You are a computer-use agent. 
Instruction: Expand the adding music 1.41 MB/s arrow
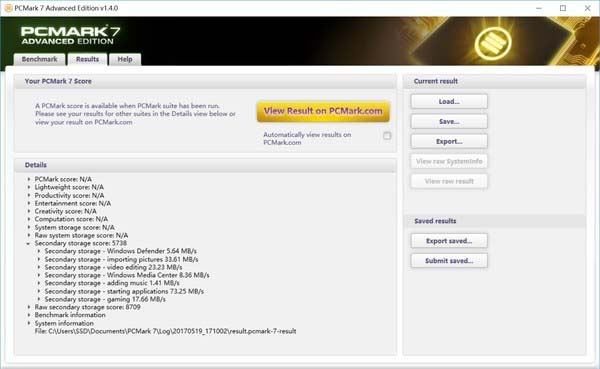pyautogui.click(x=39, y=283)
